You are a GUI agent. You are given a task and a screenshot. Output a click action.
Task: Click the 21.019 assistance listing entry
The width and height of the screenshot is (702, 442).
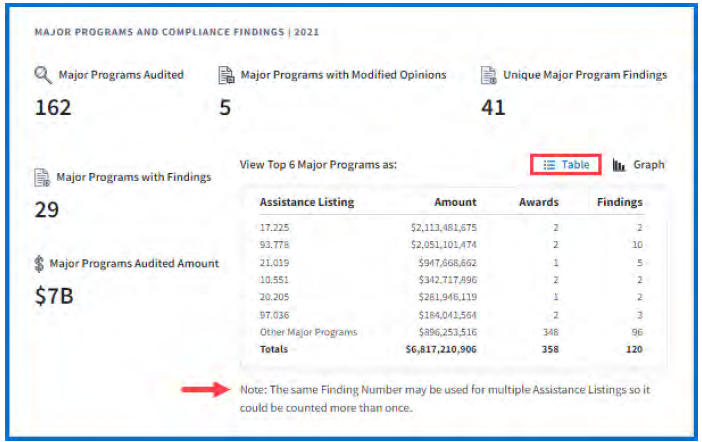274,262
